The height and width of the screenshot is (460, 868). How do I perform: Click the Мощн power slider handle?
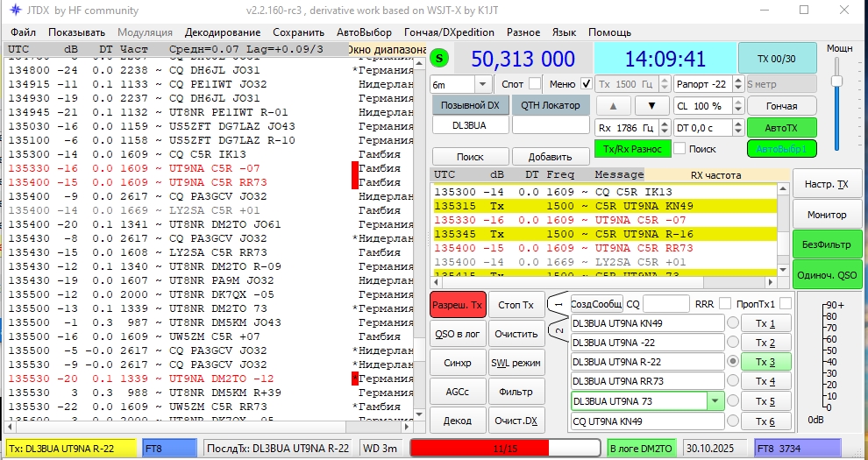tap(836, 81)
